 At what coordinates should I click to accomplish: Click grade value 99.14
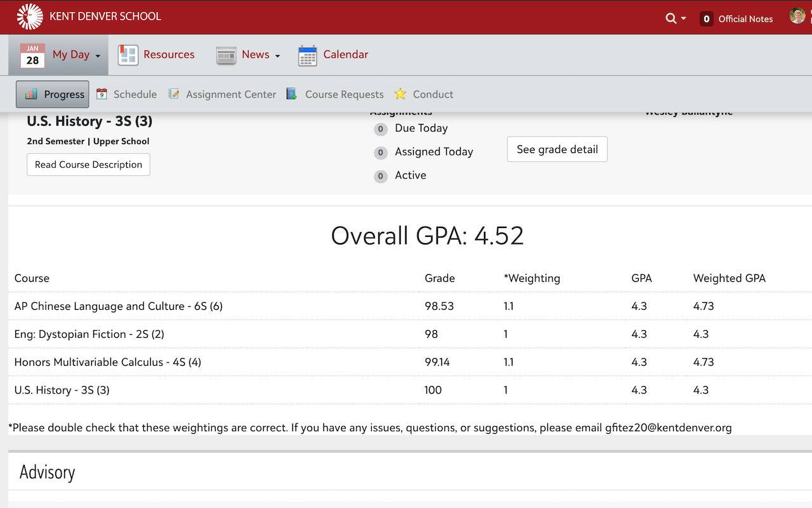pos(437,362)
